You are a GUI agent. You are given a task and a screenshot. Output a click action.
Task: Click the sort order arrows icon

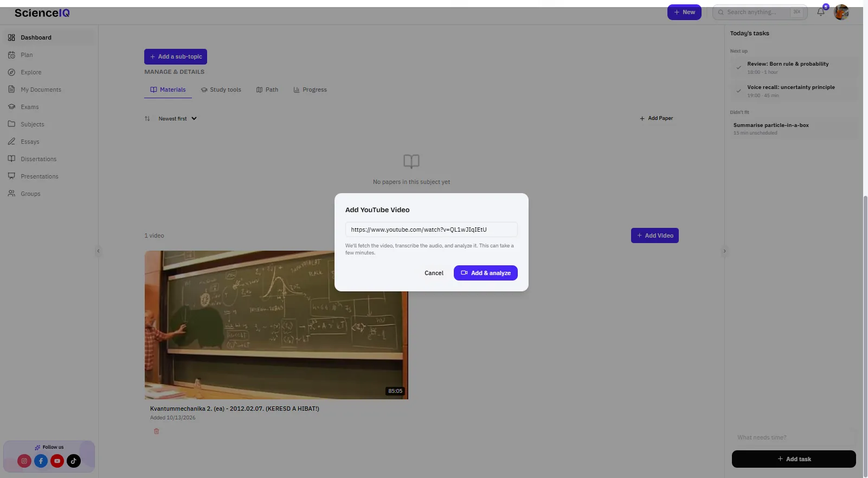coord(147,118)
